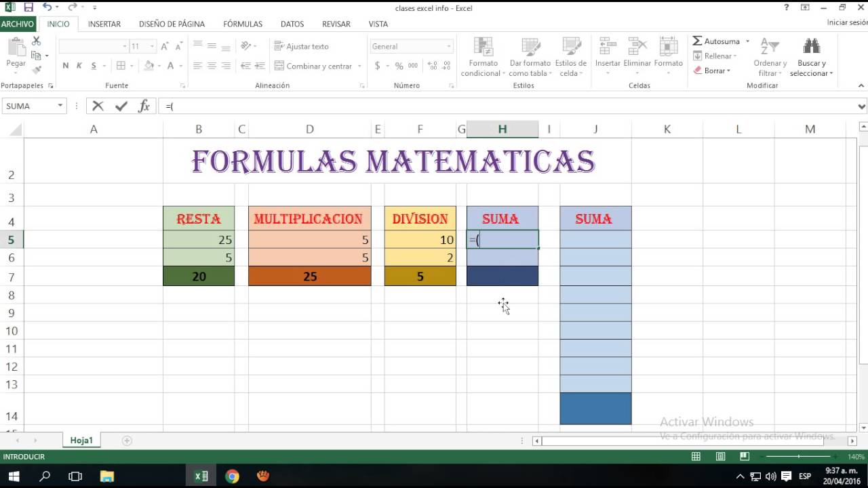
Task: Click the Autosuma sigma icon
Action: tap(697, 41)
